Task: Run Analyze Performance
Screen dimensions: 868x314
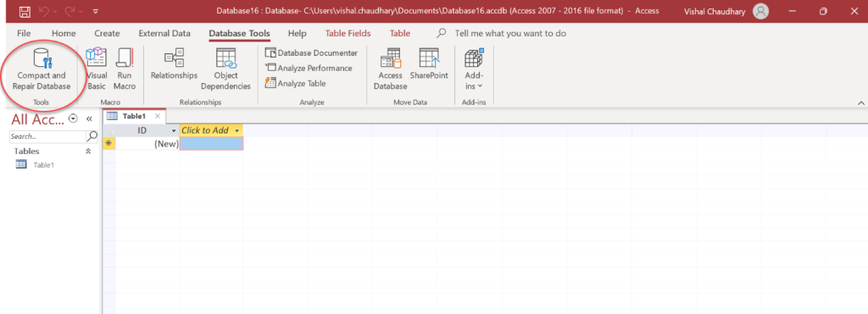Action: click(309, 68)
